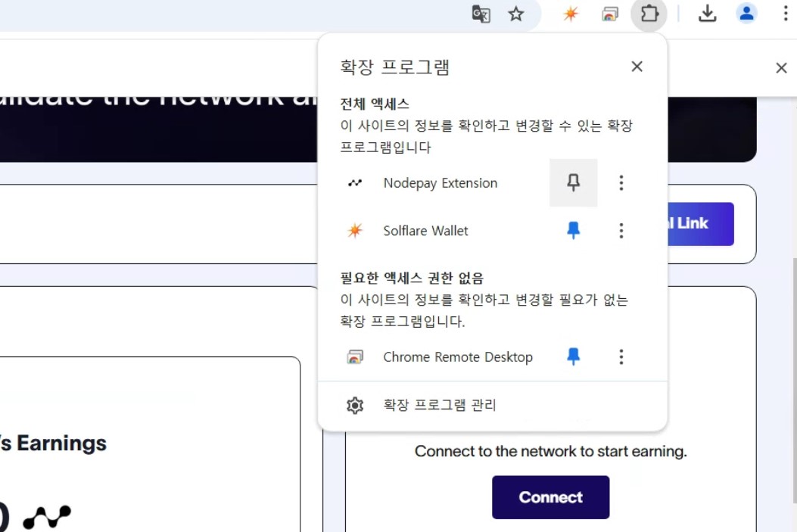This screenshot has width=797, height=532.
Task: Unpin Chrome Remote Desktop from toolbar
Action: coord(574,356)
